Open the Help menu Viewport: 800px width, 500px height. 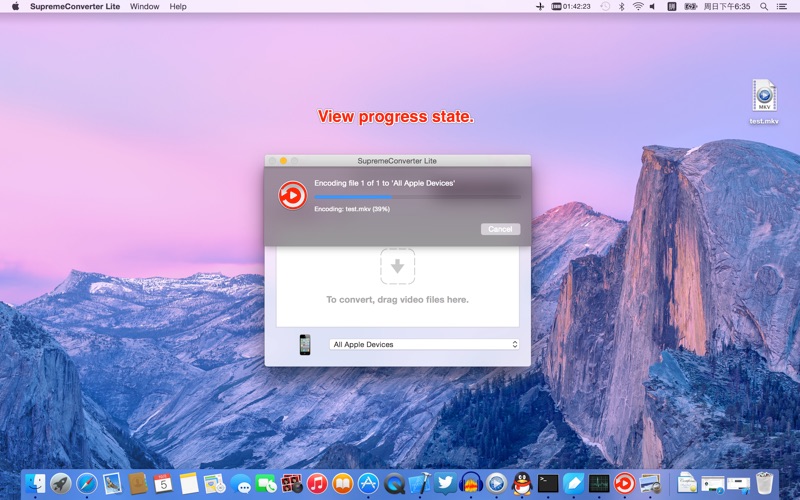tap(178, 7)
